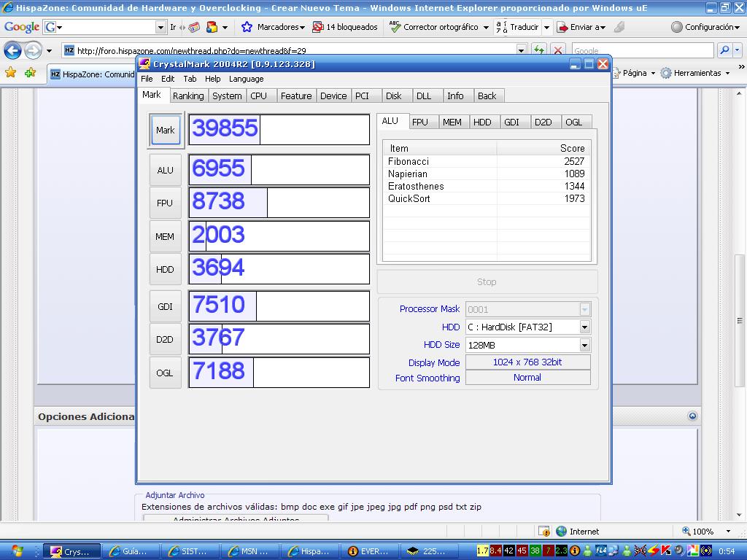Start the MEM benchmark test

pos(166,236)
